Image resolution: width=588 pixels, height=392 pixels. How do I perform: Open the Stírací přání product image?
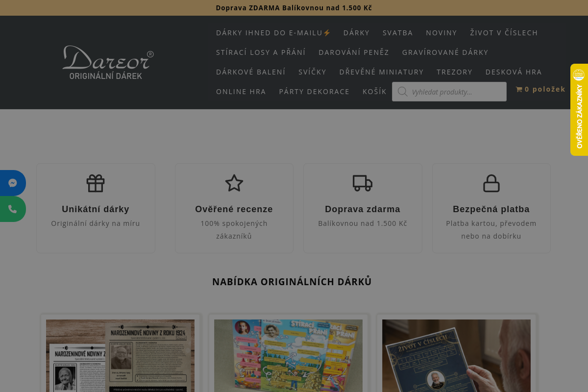[x=288, y=356]
